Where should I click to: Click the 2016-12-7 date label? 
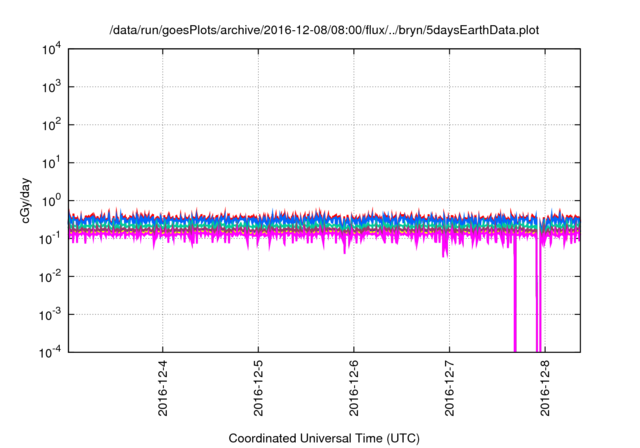coord(449,388)
